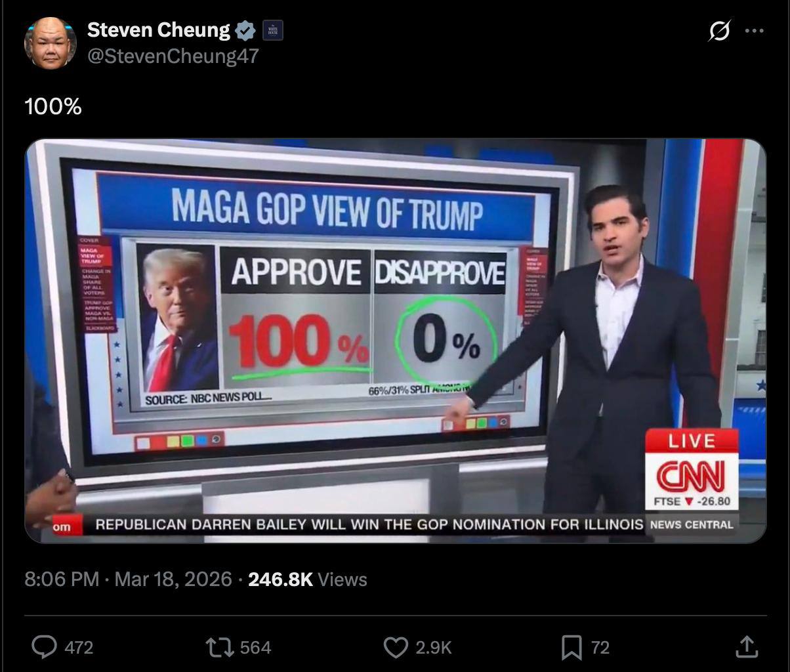
Task: View the 246.8K Views analytics
Action: click(308, 579)
